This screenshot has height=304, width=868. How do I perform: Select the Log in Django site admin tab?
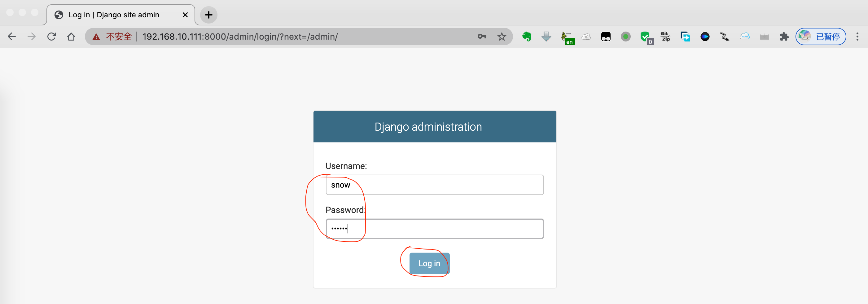[x=115, y=15]
